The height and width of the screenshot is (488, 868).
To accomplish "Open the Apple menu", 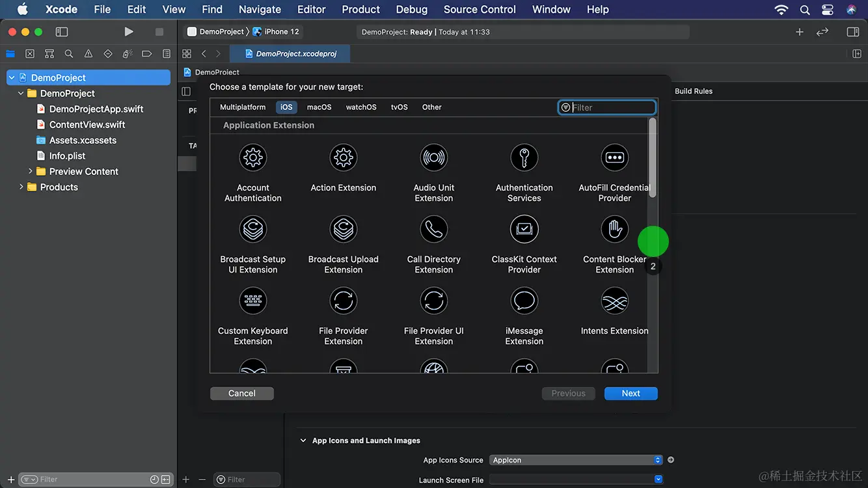I will (x=22, y=9).
